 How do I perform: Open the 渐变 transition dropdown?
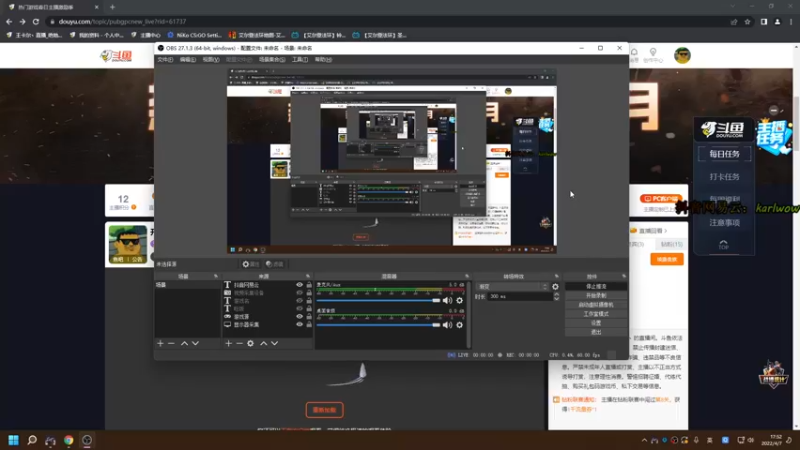[512, 287]
